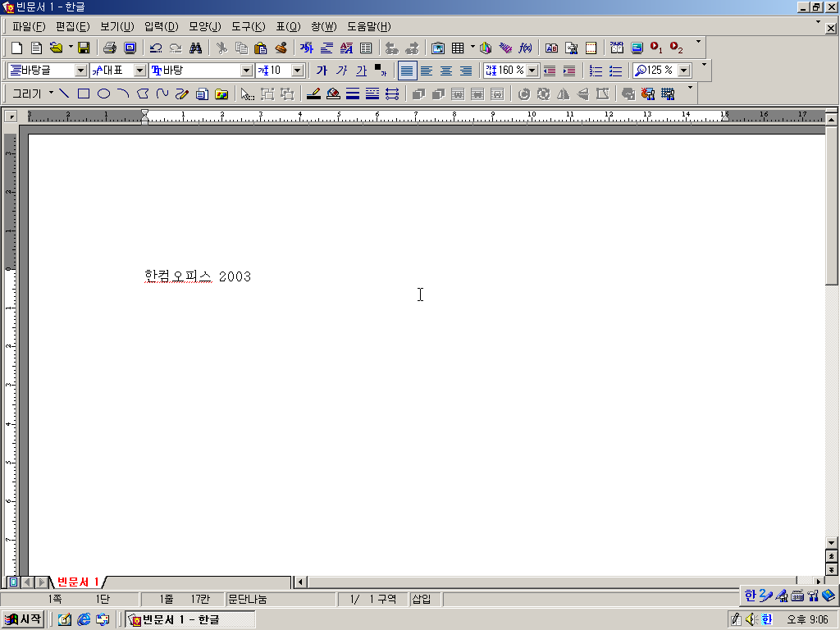Set justified paragraph alignment

pos(407,71)
